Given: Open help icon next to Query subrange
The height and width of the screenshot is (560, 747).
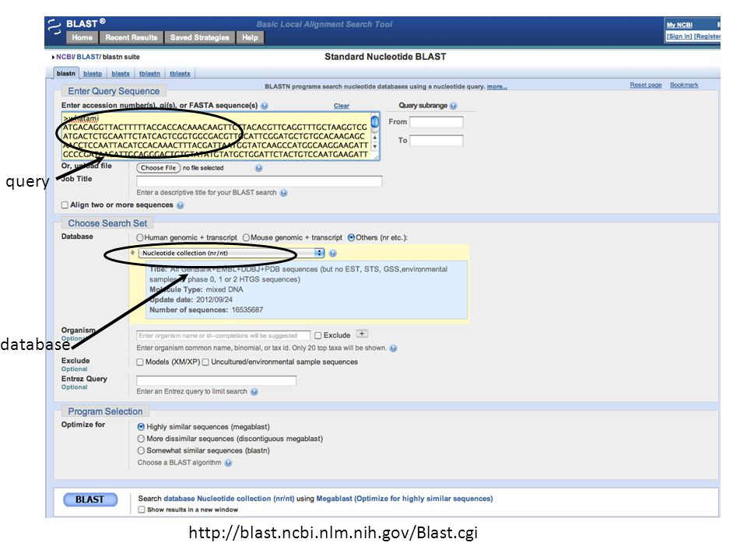Looking at the screenshot, I should [453, 106].
